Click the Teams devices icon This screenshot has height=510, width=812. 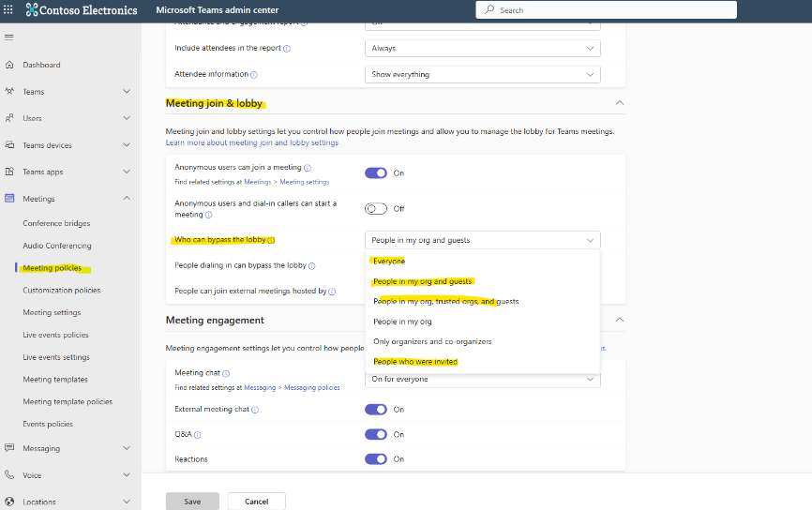click(9, 145)
